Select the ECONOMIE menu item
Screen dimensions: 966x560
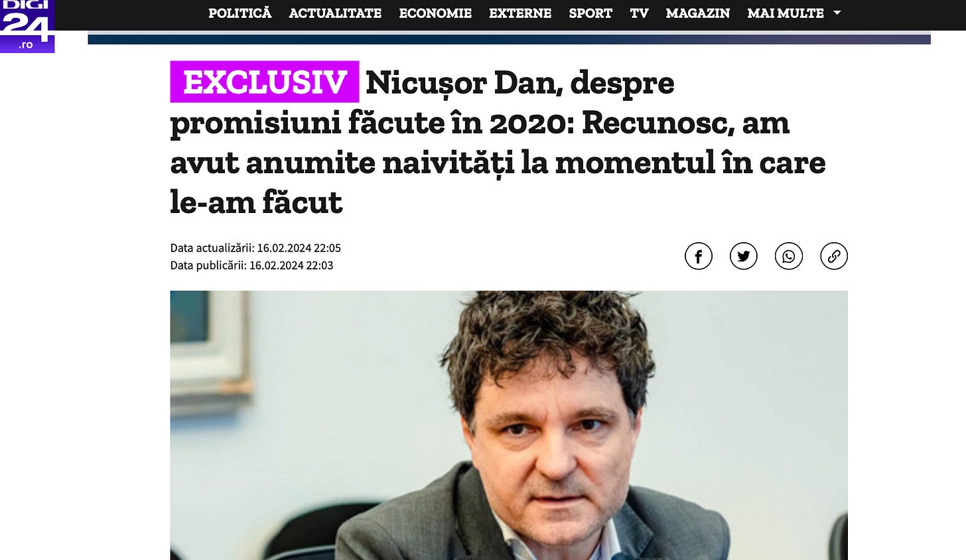tap(435, 13)
